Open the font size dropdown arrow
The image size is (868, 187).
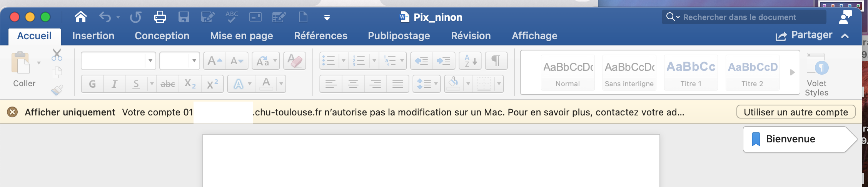pos(194,61)
